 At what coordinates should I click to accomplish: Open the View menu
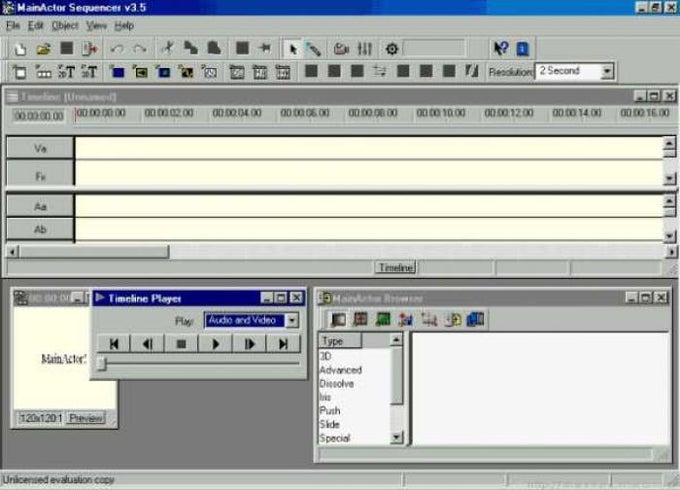coord(96,26)
